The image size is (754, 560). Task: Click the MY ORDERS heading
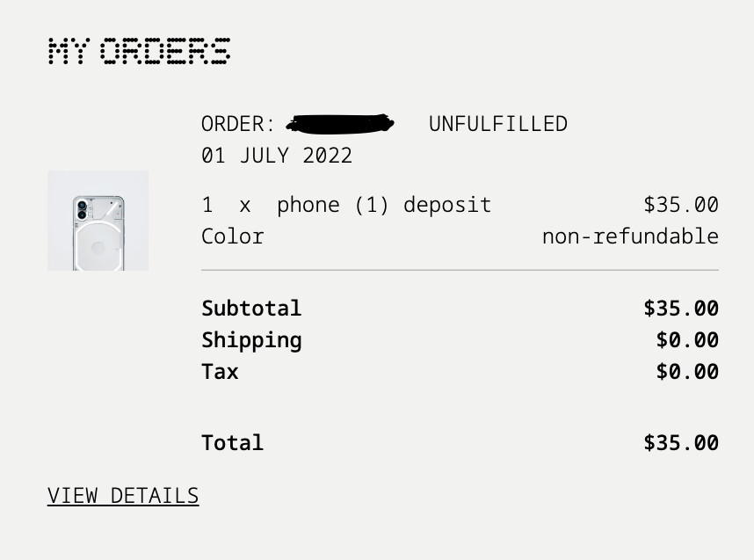point(139,52)
